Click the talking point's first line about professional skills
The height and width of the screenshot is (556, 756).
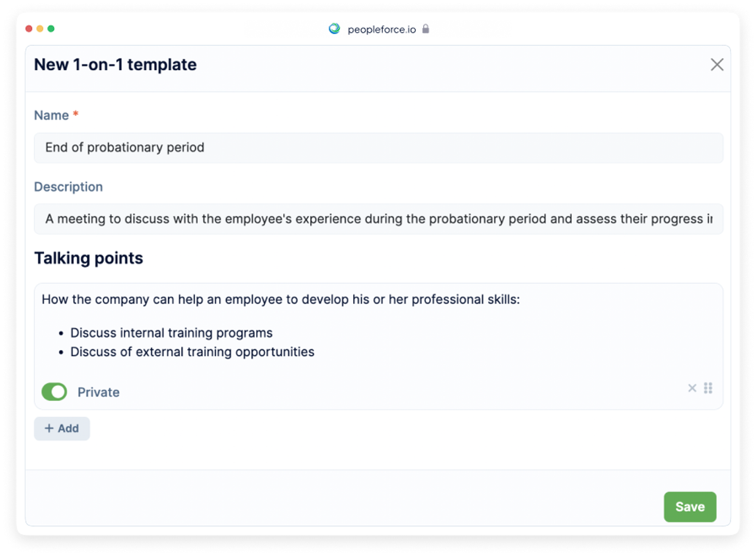281,299
